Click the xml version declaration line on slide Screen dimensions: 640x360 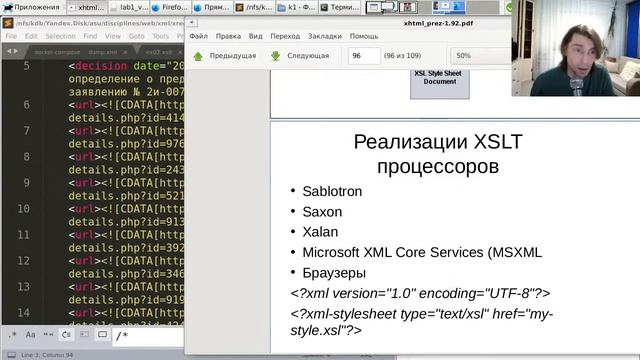[420, 293]
